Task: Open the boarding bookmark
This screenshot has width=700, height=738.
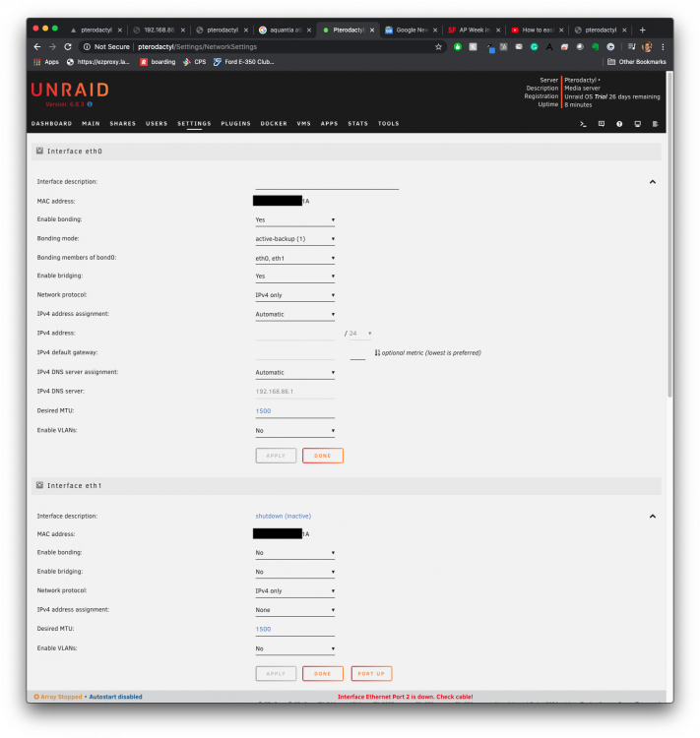Action: 158,62
